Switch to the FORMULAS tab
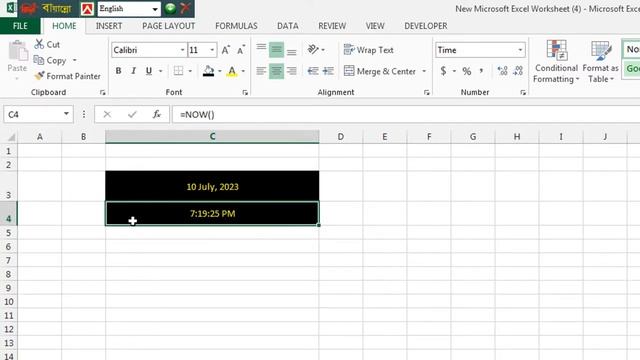Image resolution: width=640 pixels, height=360 pixels. 236,26
